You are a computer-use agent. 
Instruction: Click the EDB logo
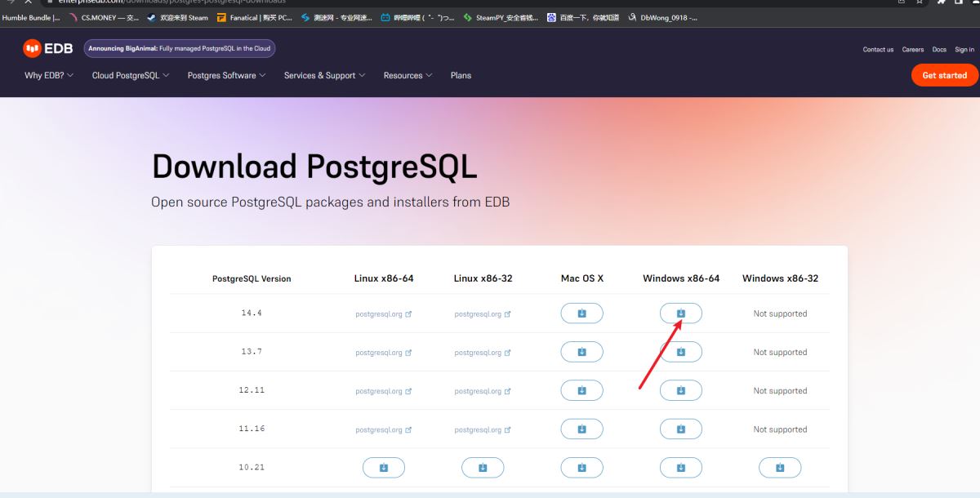48,49
